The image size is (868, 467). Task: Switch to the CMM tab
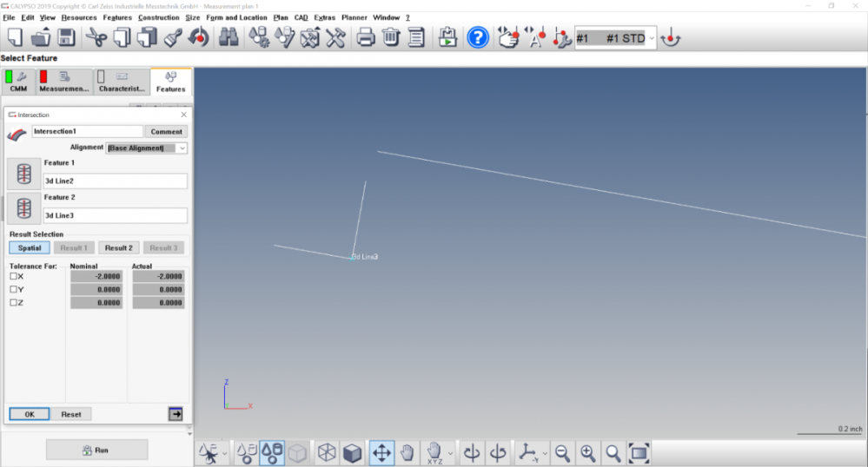(18, 82)
